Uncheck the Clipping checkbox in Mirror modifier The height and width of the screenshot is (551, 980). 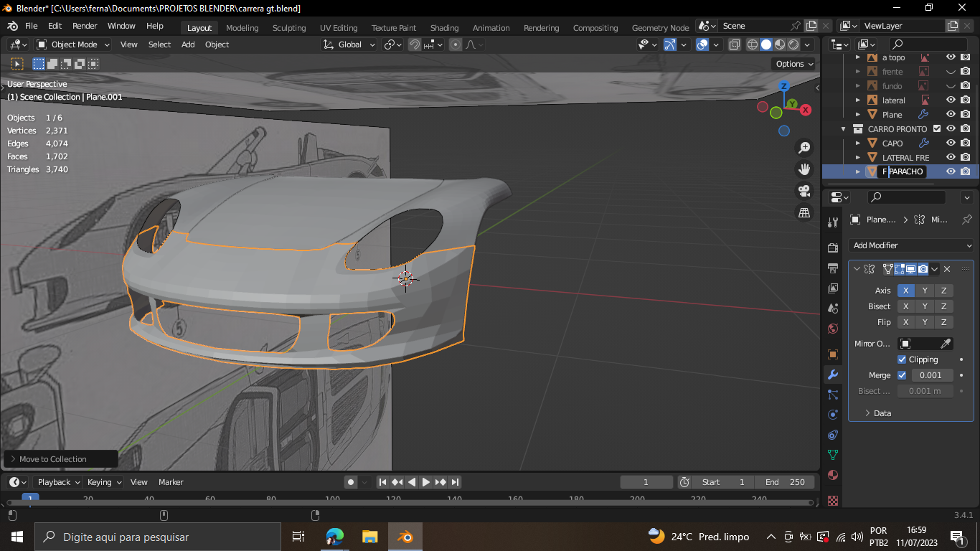pos(902,359)
